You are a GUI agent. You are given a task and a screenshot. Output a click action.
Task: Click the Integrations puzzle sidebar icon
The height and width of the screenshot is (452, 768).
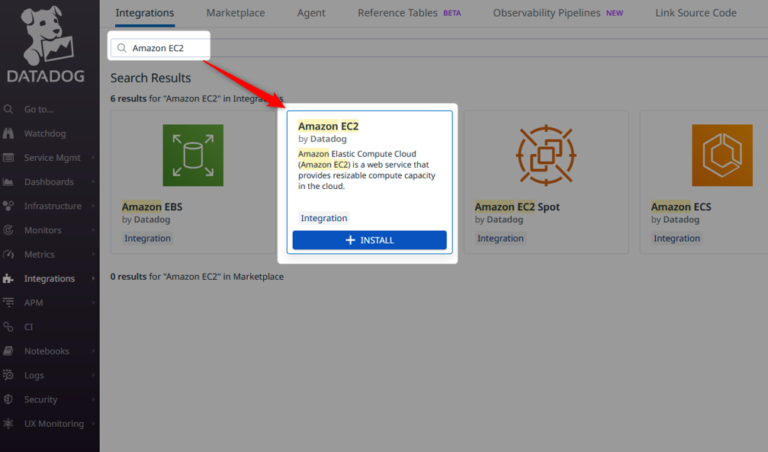9,279
